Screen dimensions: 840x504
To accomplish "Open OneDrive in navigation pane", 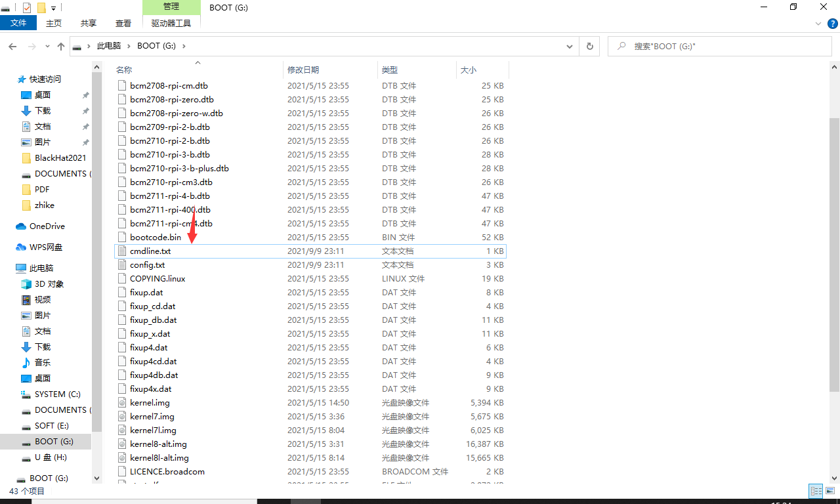I will click(x=47, y=226).
